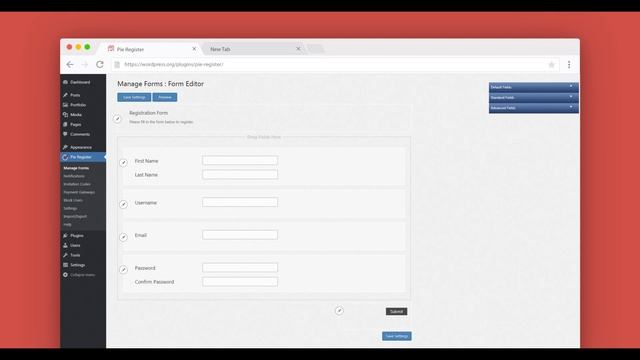Close the New Tab tab
The width and height of the screenshot is (640, 360).
coord(298,49)
